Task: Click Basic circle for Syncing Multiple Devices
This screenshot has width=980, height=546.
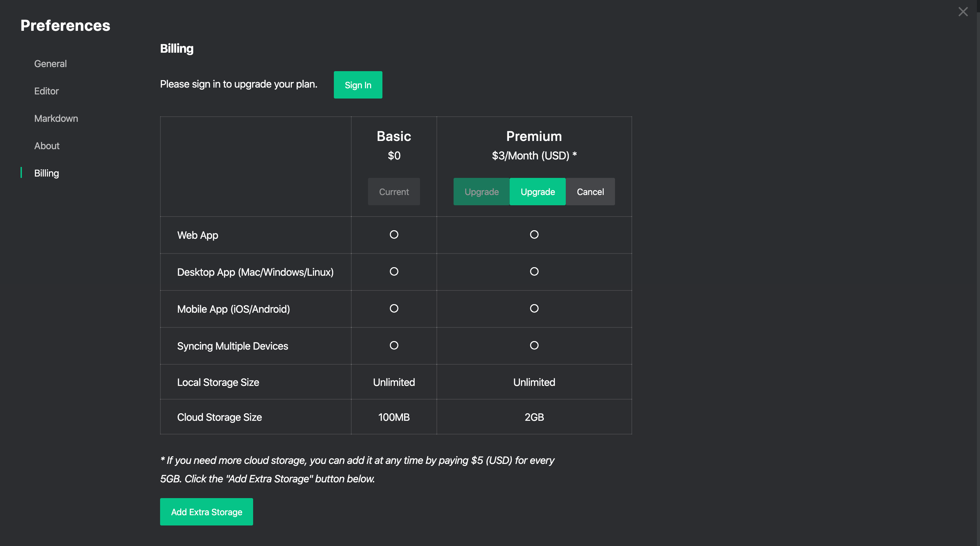Action: [394, 345]
